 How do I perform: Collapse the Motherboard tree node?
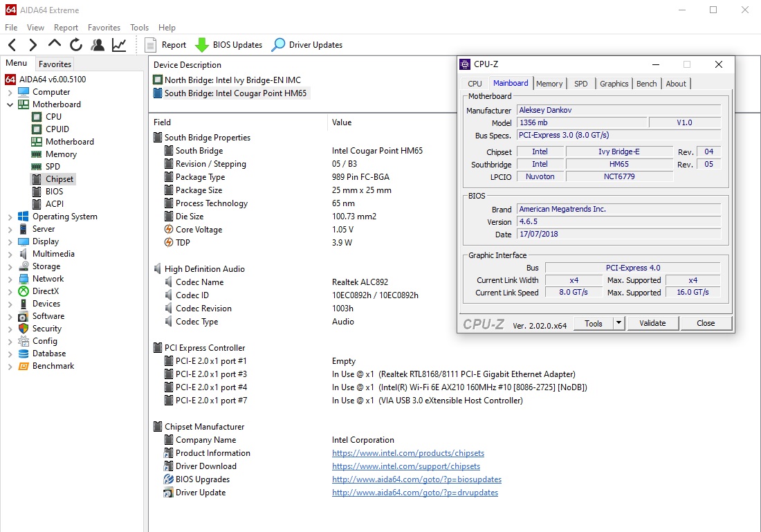(x=10, y=104)
